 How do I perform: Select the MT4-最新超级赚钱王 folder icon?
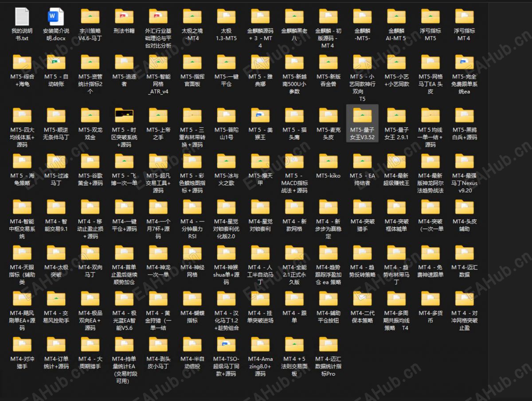[396, 161]
